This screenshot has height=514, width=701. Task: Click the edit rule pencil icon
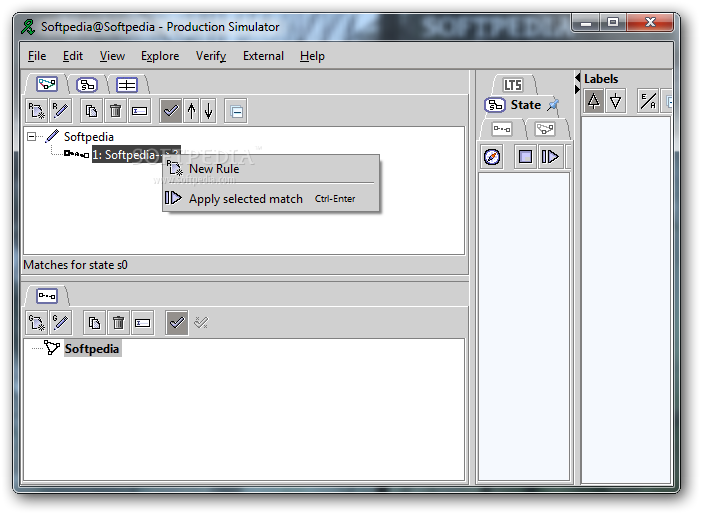[x=60, y=110]
